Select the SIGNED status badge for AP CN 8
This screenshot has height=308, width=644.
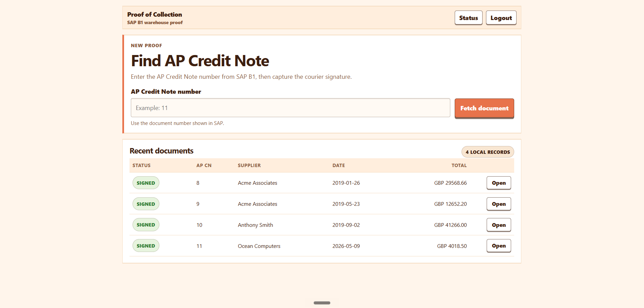tap(146, 183)
